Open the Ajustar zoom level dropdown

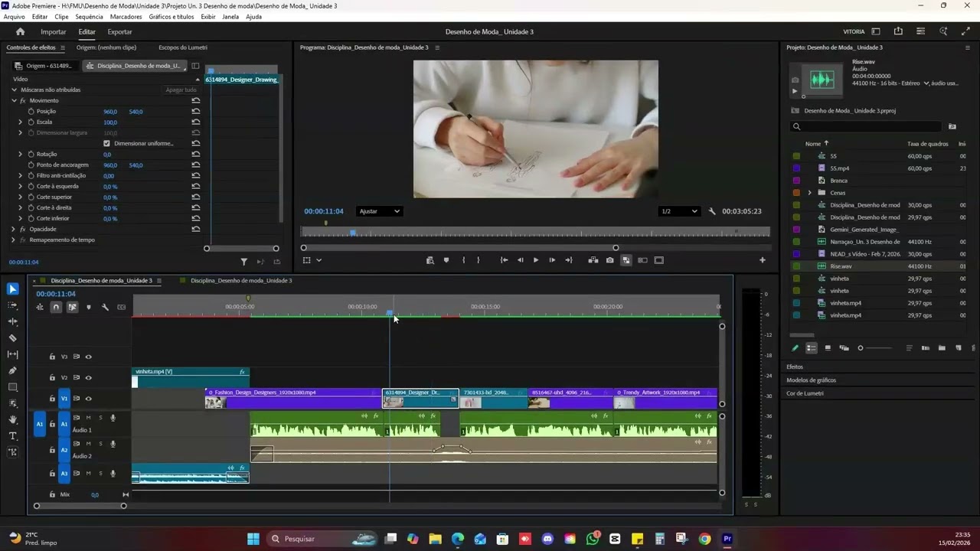[x=380, y=211]
